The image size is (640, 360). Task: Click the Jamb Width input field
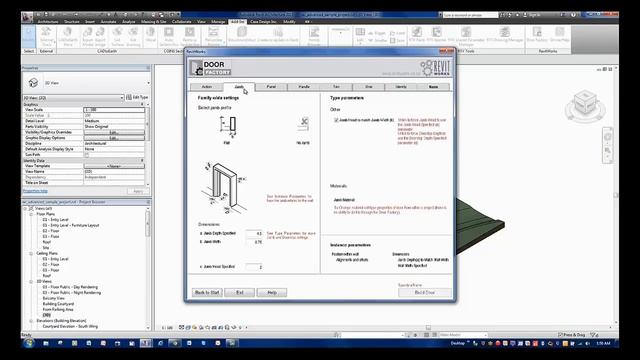pyautogui.click(x=254, y=242)
